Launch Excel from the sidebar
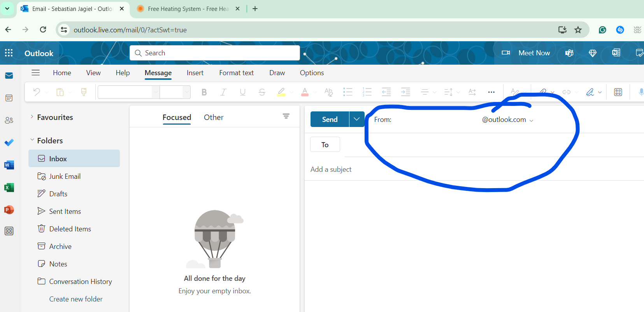Viewport: 644px width, 312px height. pyautogui.click(x=9, y=187)
